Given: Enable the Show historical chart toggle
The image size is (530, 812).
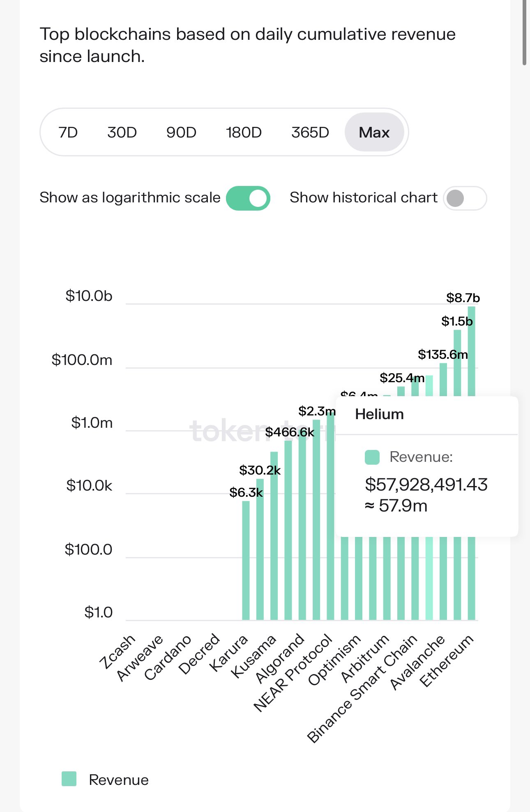Looking at the screenshot, I should coord(465,198).
